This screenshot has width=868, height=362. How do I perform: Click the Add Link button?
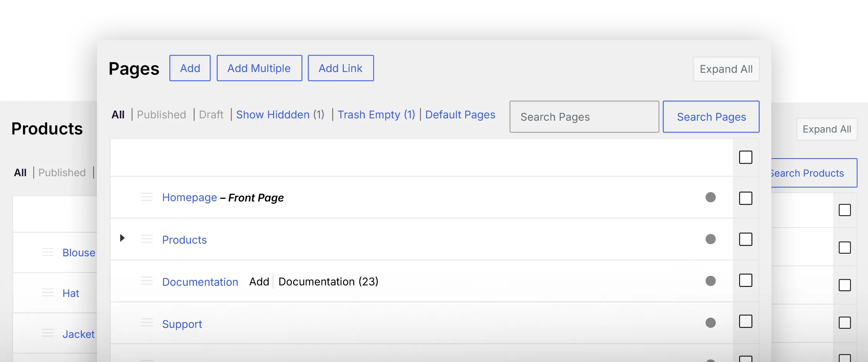[x=341, y=68]
